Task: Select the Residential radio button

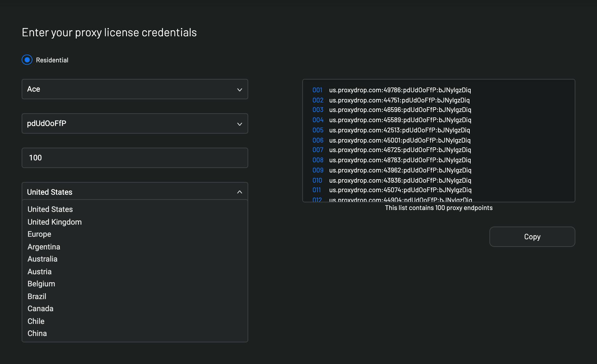Action: [x=27, y=60]
